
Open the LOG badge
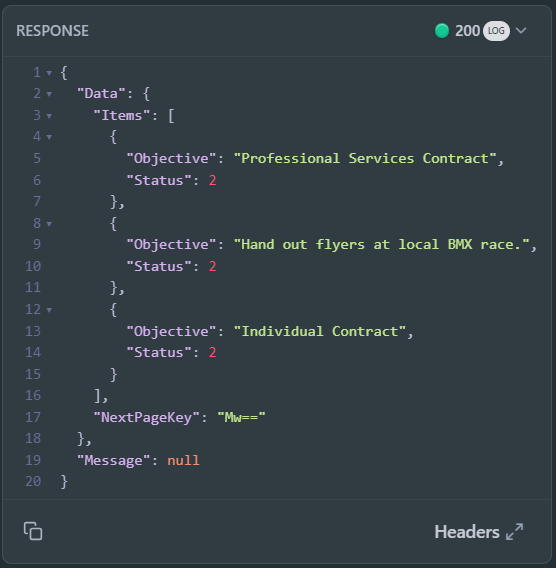496,31
